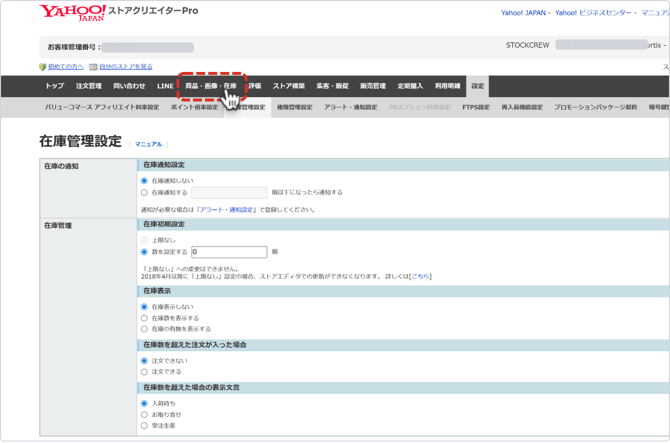Open the 商品・画像・在庫 menu
The width and height of the screenshot is (670, 443).
tap(210, 86)
